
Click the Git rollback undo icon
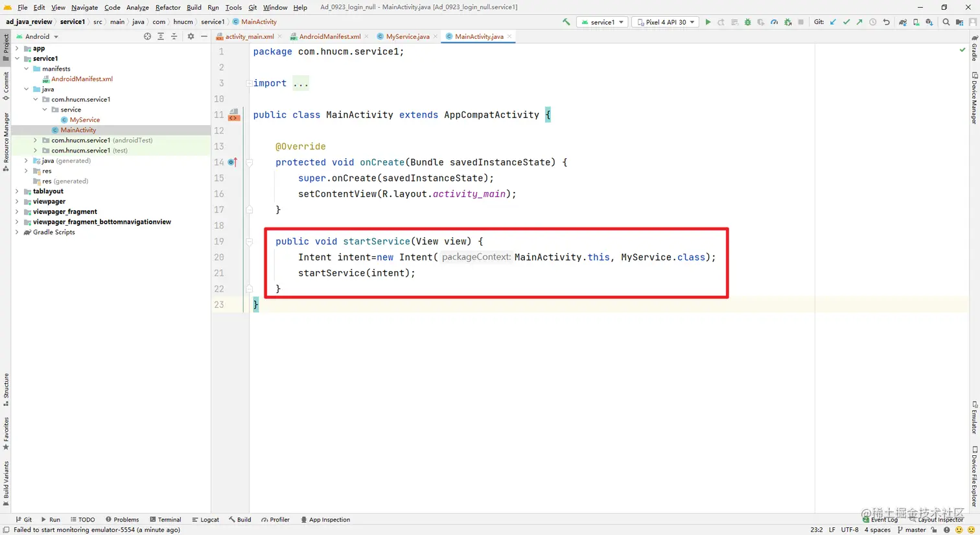pyautogui.click(x=886, y=22)
